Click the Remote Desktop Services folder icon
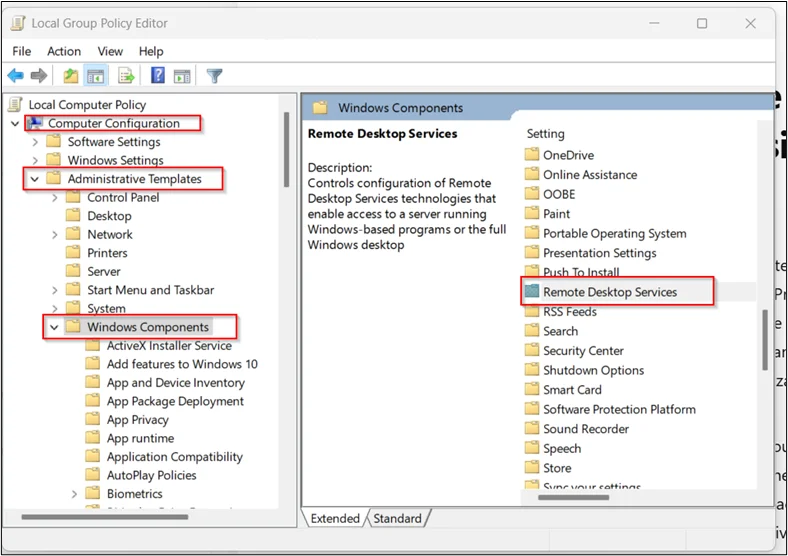The height and width of the screenshot is (556, 788). pyautogui.click(x=532, y=291)
